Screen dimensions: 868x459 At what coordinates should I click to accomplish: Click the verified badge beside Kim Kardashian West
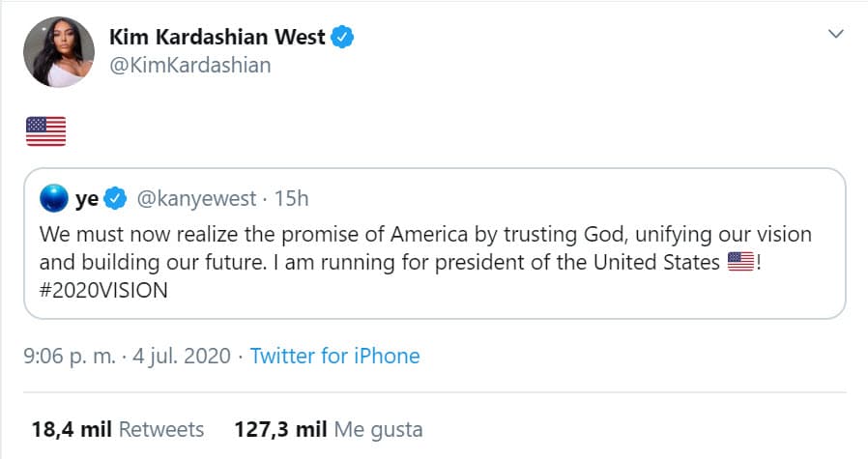343,38
